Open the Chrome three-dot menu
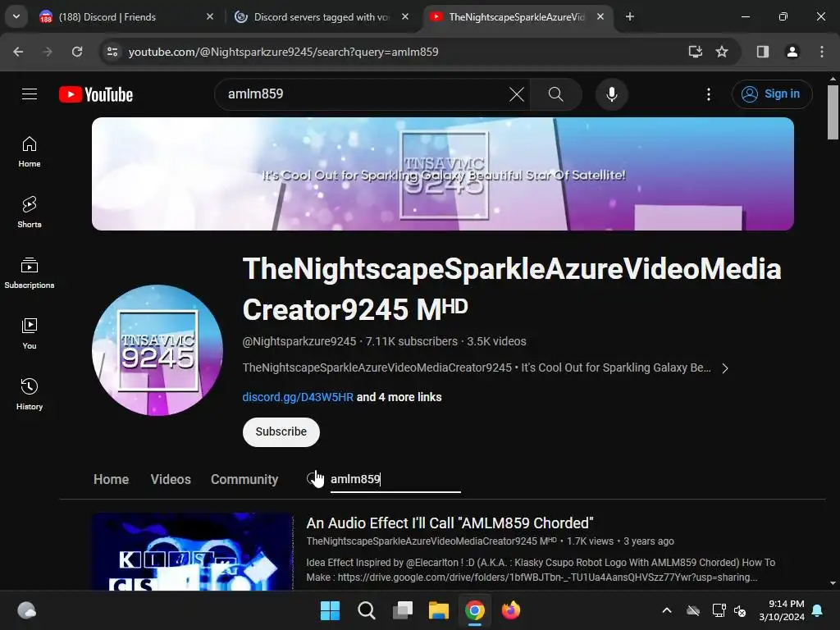The image size is (840, 630). coord(822,52)
